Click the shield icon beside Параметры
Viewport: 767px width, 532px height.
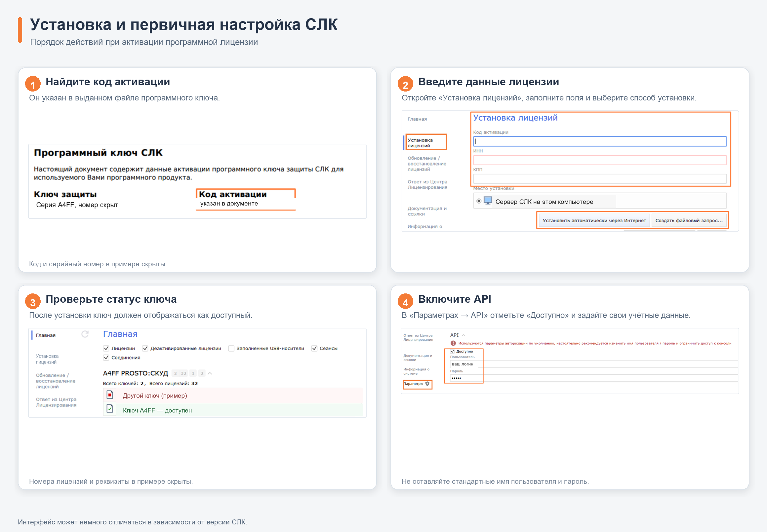click(x=427, y=384)
